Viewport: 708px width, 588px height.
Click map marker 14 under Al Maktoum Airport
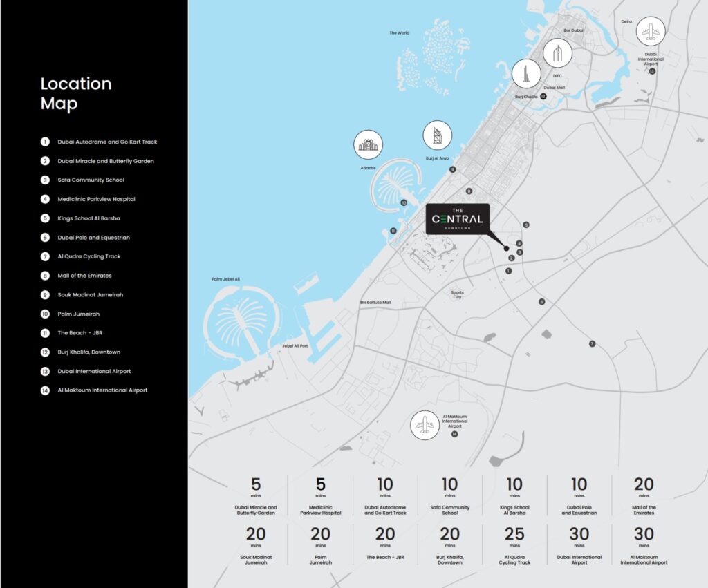[454, 434]
